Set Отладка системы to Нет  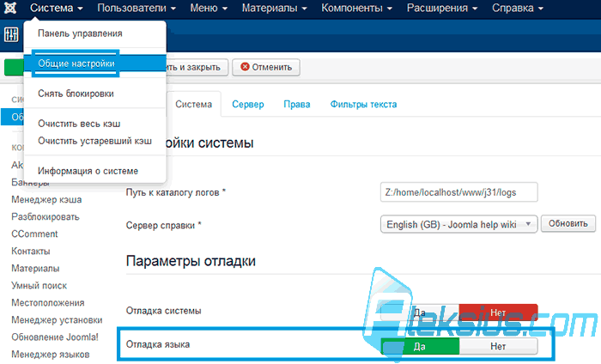pyautogui.click(x=498, y=312)
